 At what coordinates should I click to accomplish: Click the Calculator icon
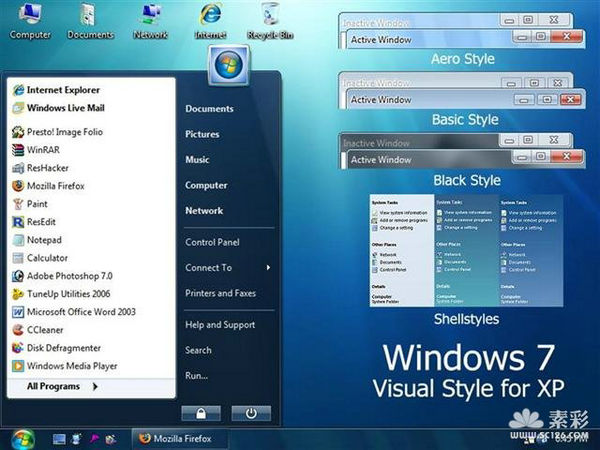[x=18, y=258]
